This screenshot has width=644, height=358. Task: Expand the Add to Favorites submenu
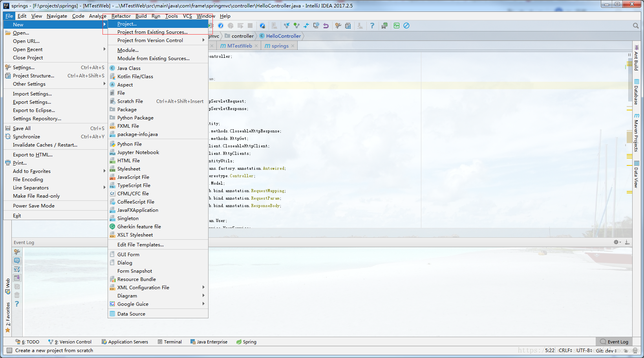55,171
